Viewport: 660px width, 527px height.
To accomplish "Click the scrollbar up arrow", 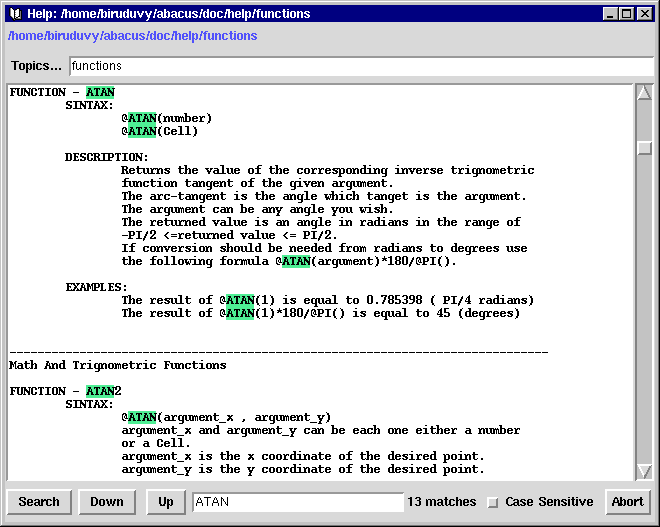I will click(x=644, y=94).
